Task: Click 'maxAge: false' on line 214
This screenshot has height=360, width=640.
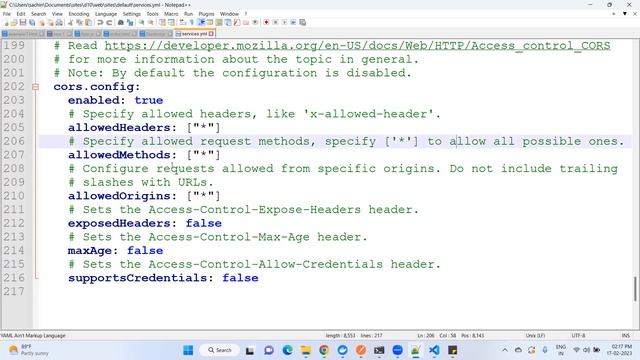Action: [116, 251]
